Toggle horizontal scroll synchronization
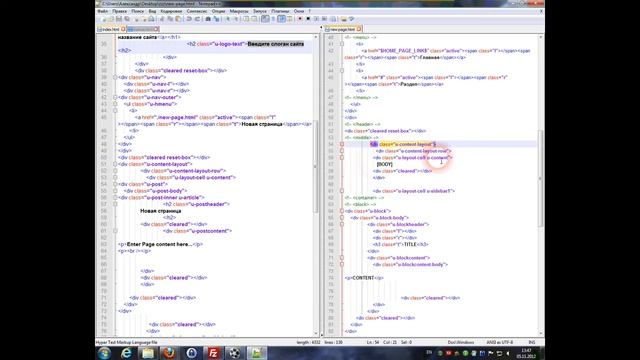 point(254,19)
